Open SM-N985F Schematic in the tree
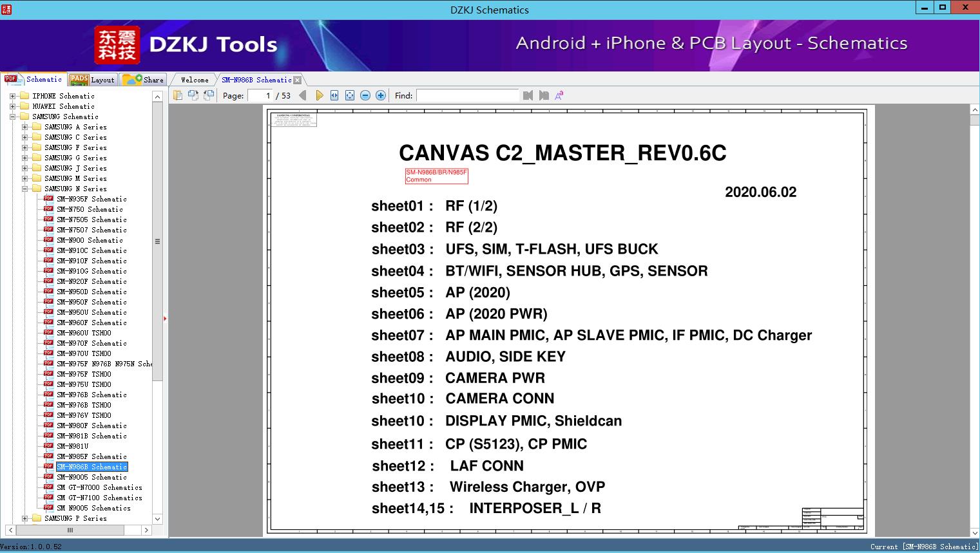Image resolution: width=980 pixels, height=553 pixels. (x=91, y=456)
